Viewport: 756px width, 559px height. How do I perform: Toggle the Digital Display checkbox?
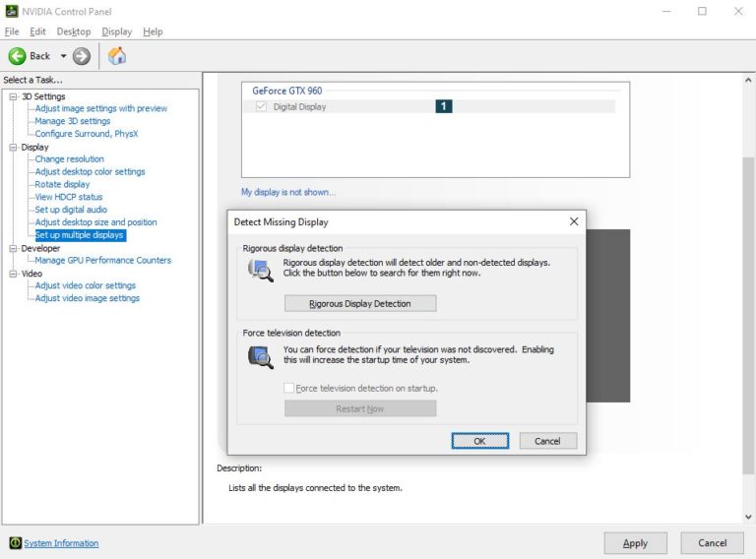pyautogui.click(x=261, y=106)
